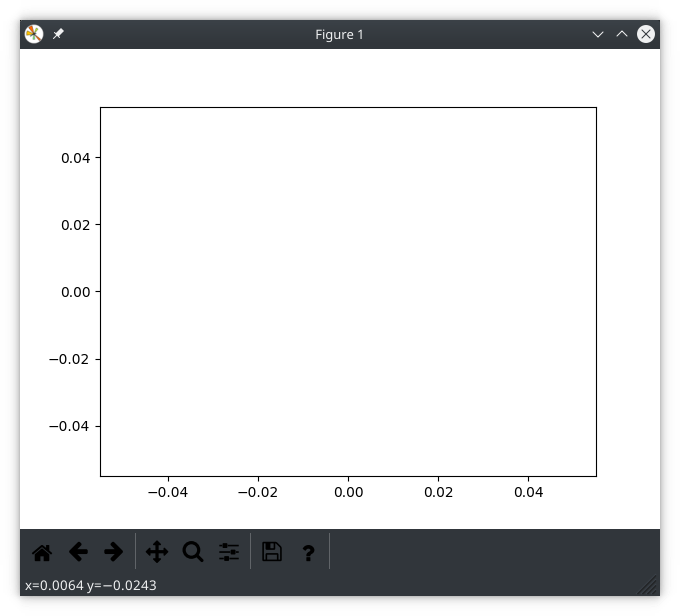The image size is (680, 616).
Task: Click the x-axis tick label −0.02
Action: [x=258, y=492]
